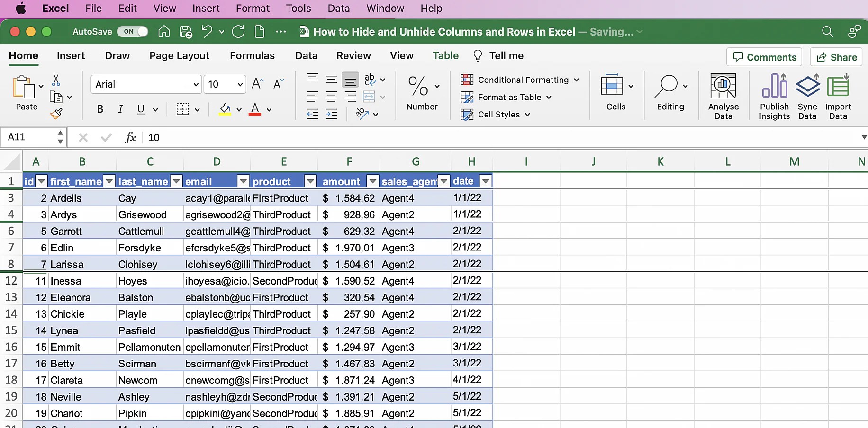Toggle underline formatting
Viewport: 868px width, 428px height.
pos(140,109)
